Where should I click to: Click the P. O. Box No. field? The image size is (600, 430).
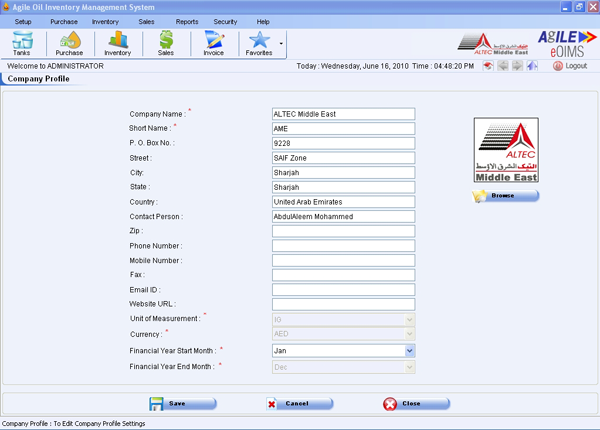click(343, 143)
